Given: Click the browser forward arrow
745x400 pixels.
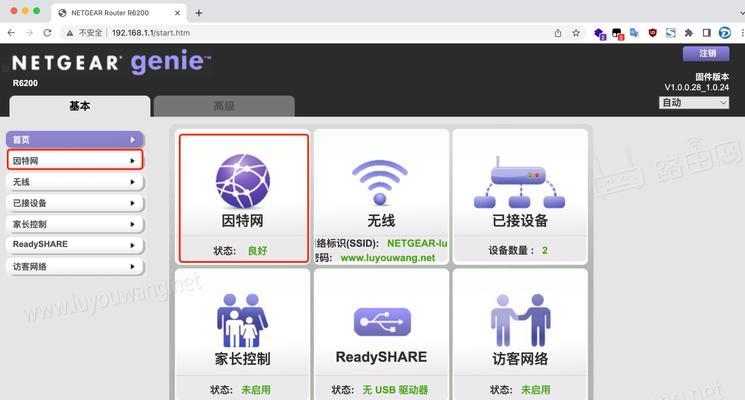Looking at the screenshot, I should pyautogui.click(x=29, y=33).
